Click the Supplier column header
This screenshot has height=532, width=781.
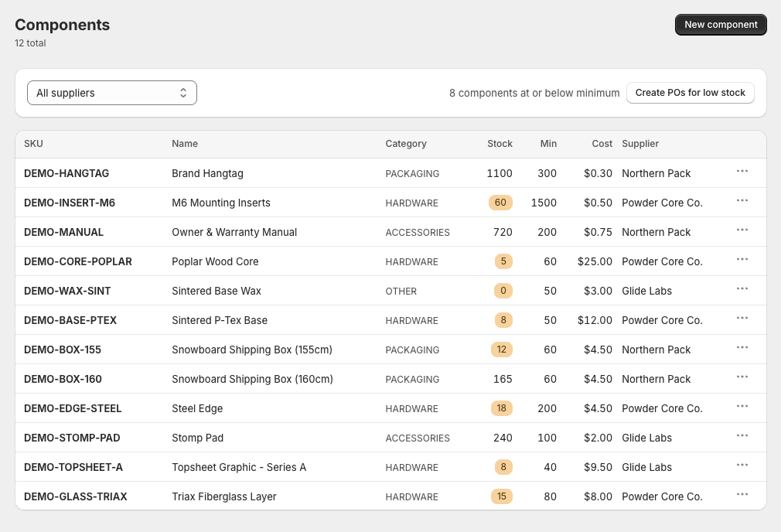(x=640, y=144)
